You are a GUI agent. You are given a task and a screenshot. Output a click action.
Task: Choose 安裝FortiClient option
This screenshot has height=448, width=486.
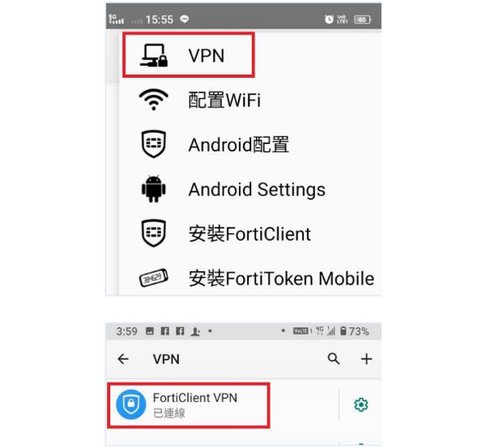[x=249, y=234]
